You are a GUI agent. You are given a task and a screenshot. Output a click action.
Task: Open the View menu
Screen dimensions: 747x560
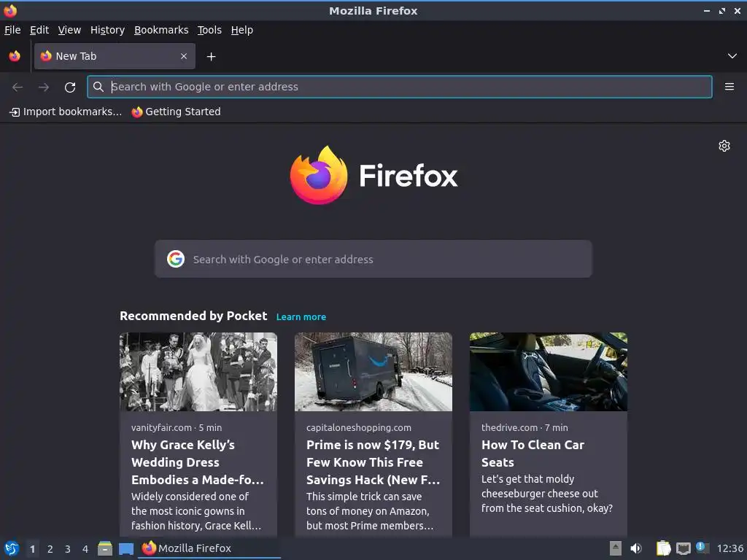pyautogui.click(x=69, y=30)
